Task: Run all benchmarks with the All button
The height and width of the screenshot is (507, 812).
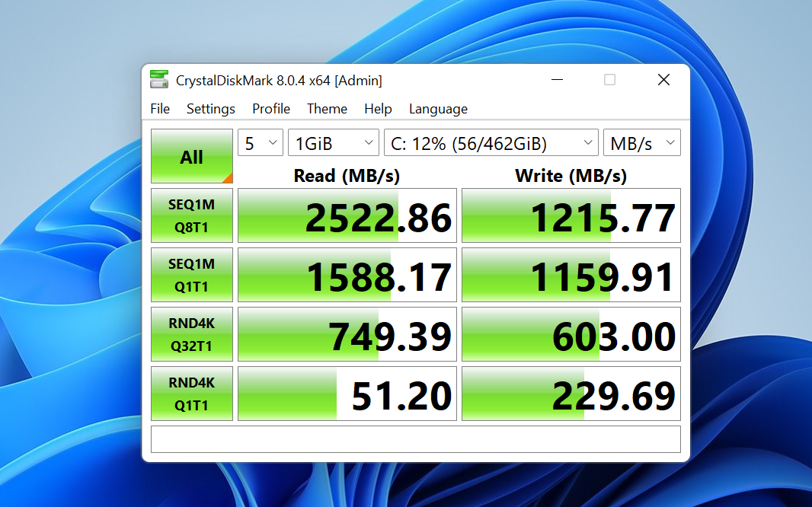Action: tap(192, 156)
